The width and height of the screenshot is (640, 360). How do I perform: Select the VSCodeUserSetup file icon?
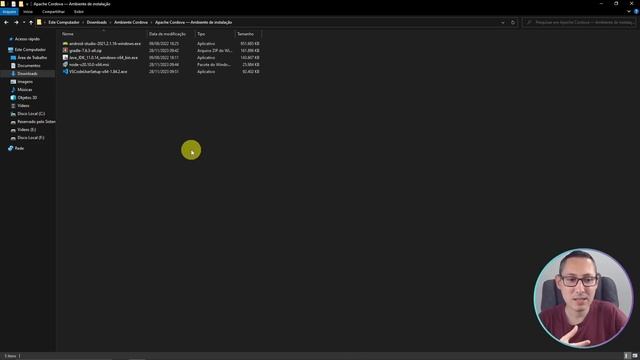(x=65, y=71)
